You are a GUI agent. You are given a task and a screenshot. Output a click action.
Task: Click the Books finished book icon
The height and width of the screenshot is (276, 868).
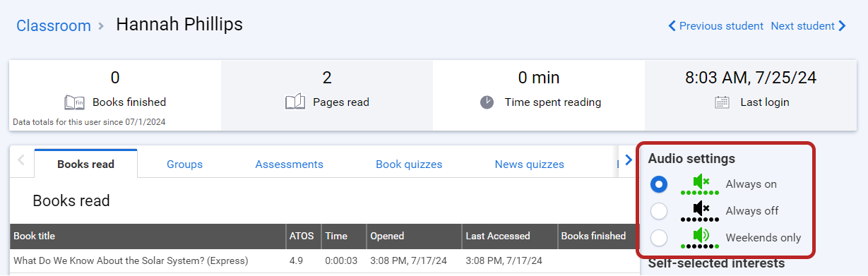pyautogui.click(x=74, y=102)
